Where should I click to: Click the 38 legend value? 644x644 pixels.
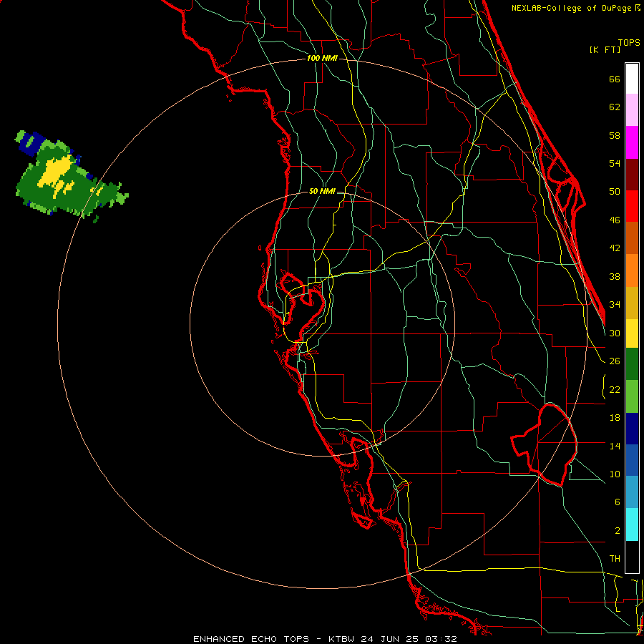(615, 276)
